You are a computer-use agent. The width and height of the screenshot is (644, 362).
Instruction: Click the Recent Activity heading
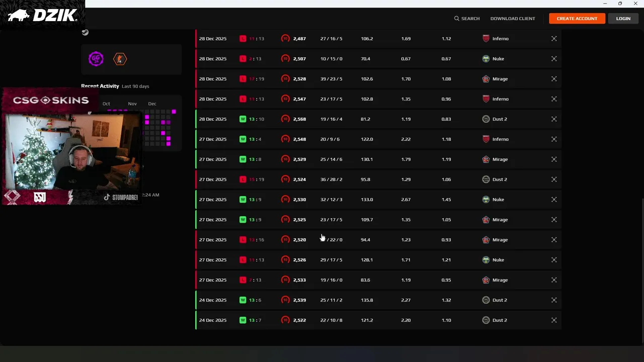(100, 86)
